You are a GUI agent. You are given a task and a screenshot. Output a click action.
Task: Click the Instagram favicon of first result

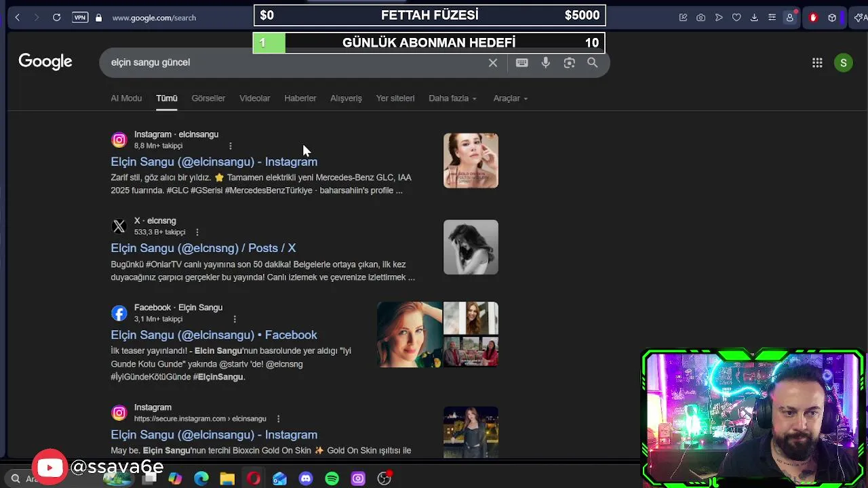119,140
